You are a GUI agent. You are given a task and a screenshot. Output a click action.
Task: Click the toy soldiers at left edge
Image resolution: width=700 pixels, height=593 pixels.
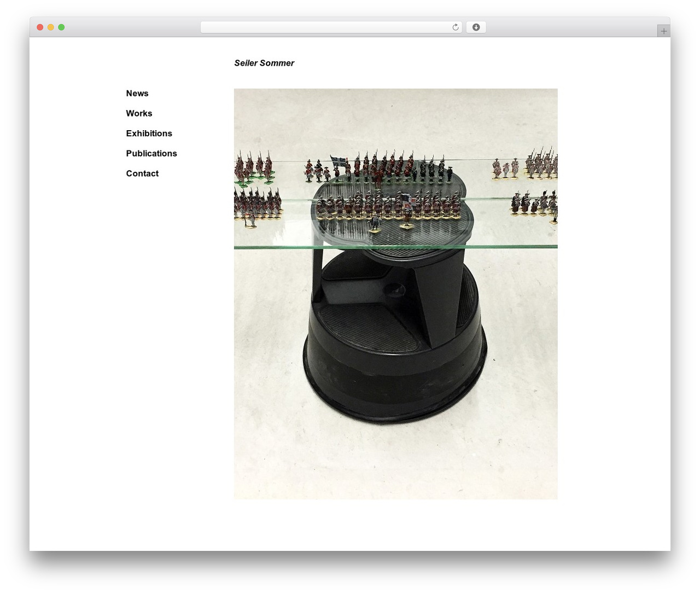257,189
